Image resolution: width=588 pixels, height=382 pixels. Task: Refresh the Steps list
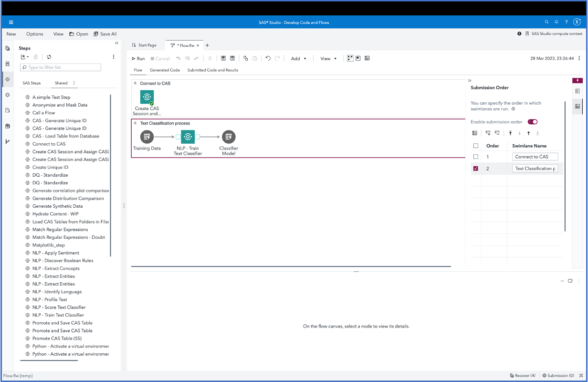tap(49, 56)
